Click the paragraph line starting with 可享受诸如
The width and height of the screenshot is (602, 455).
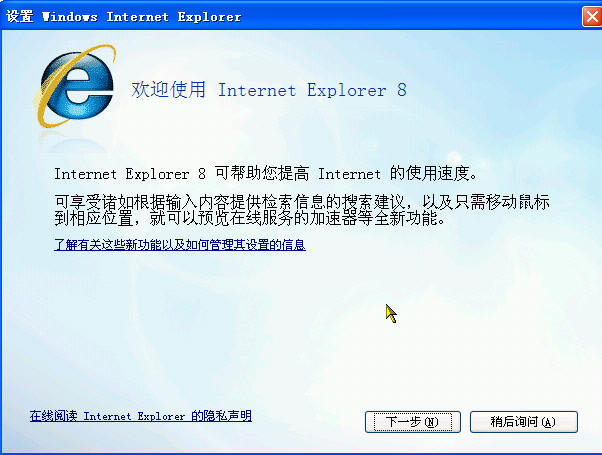pos(302,202)
